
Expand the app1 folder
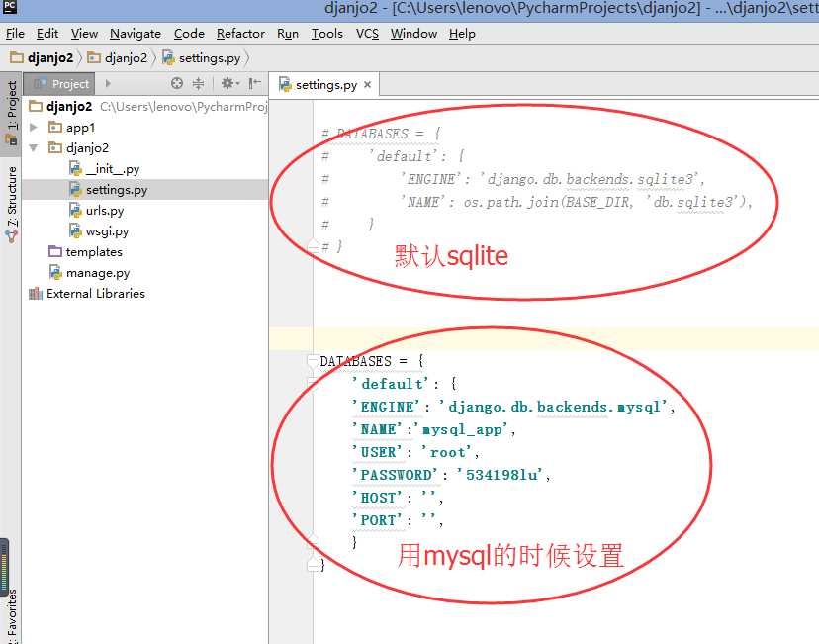tap(34, 127)
